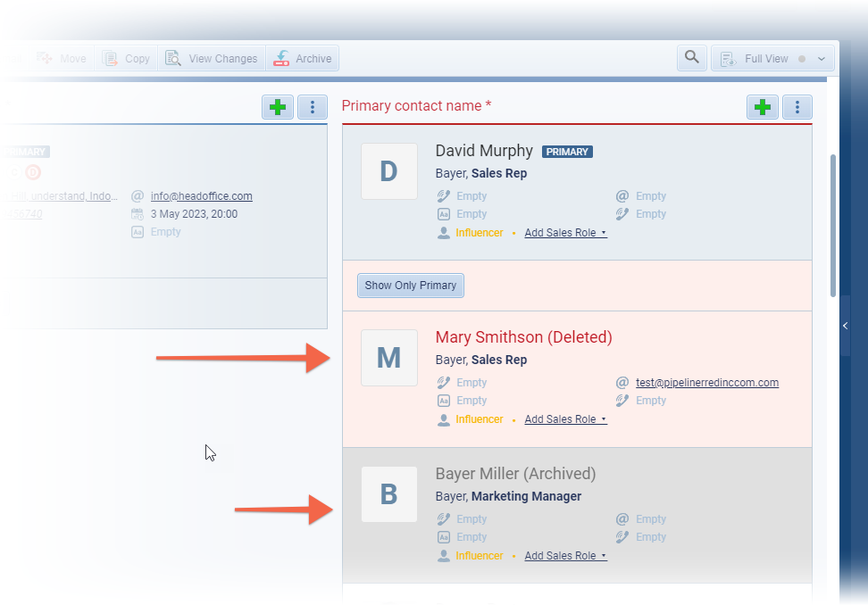The height and width of the screenshot is (605, 868).
Task: Open the Full View dropdown
Action: [772, 59]
